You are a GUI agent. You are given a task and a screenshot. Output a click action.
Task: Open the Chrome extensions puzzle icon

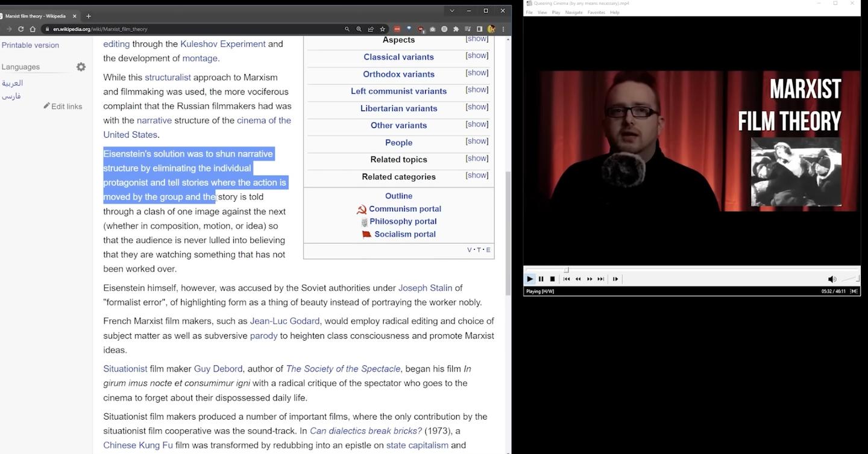coord(455,28)
